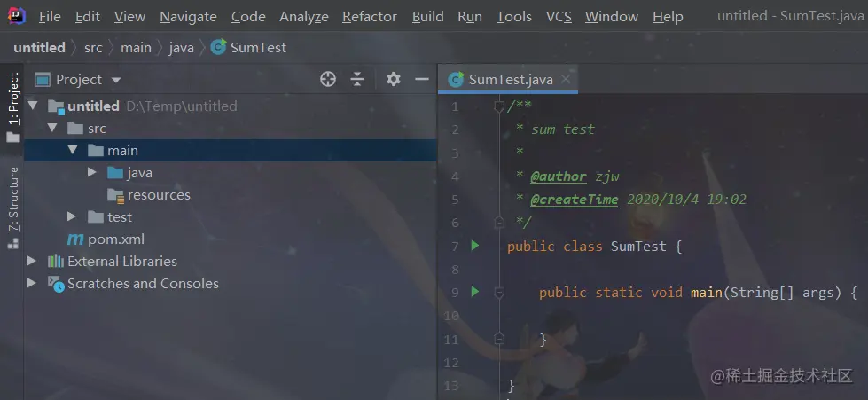This screenshot has height=400, width=868.
Task: Click the java breadcrumb in navigation bar
Action: [x=182, y=48]
